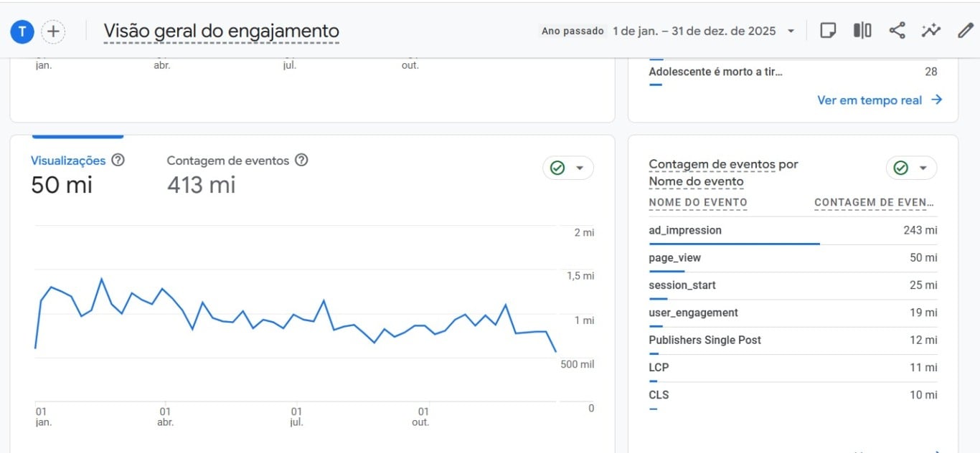
Task: Share this report via the share icon
Action: click(x=897, y=31)
